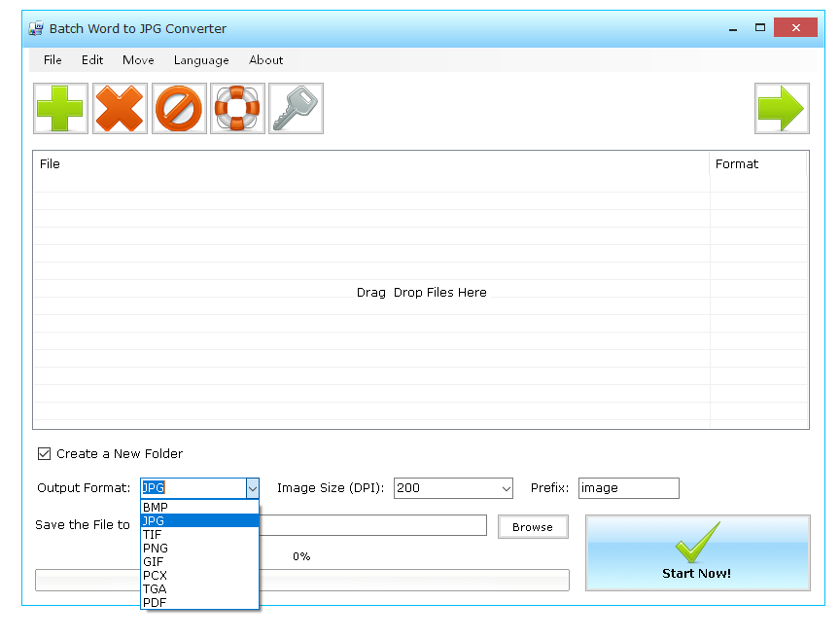This screenshot has width=840, height=639.
Task: Select PDF in the format list
Action: pyautogui.click(x=200, y=603)
